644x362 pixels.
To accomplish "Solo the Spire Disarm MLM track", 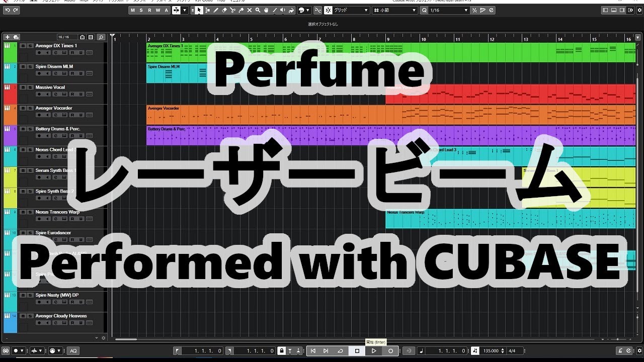I will click(30, 66).
